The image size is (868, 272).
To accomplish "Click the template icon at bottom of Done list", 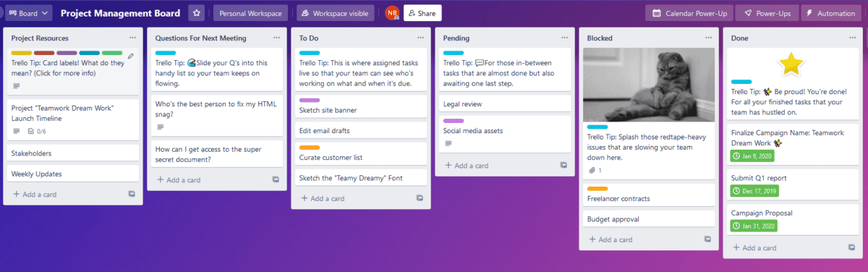I will [x=851, y=247].
